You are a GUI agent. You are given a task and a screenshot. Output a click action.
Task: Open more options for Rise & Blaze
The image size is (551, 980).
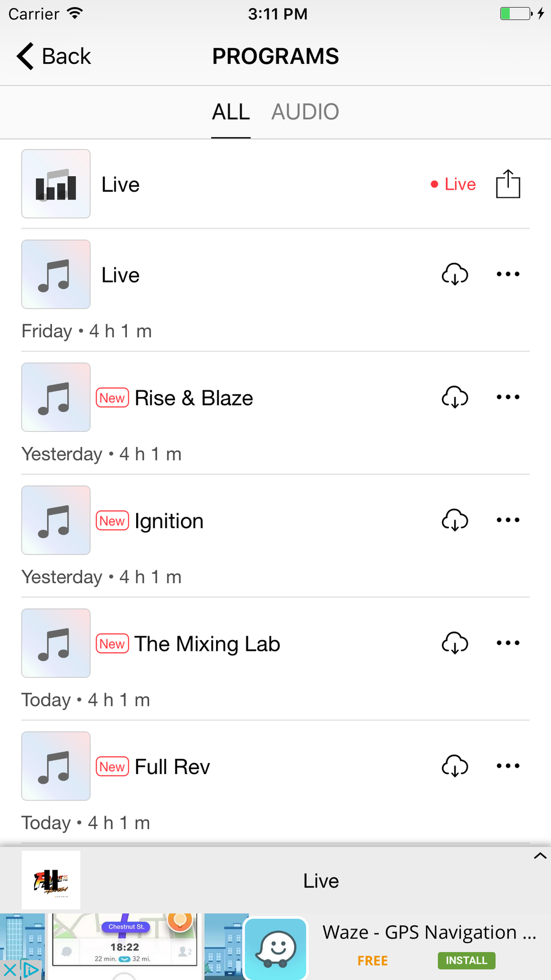tap(508, 397)
